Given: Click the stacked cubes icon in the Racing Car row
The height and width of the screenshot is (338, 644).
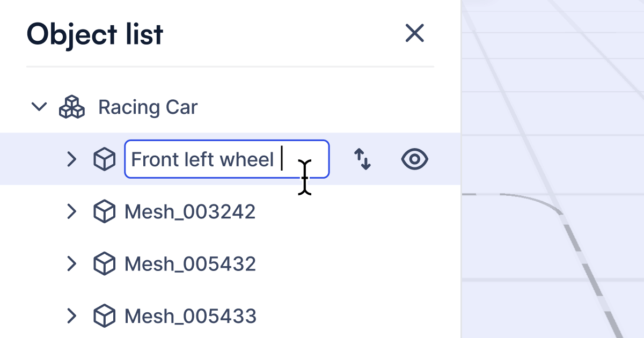Looking at the screenshot, I should (72, 106).
